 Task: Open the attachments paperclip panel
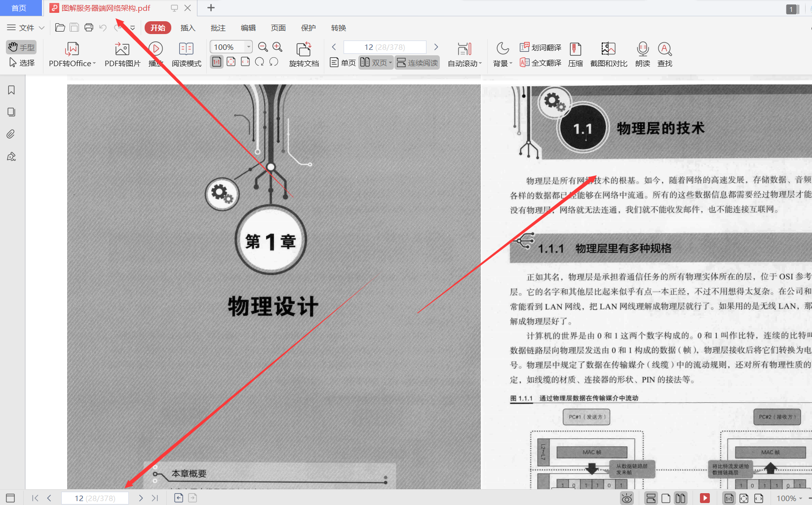point(11,134)
